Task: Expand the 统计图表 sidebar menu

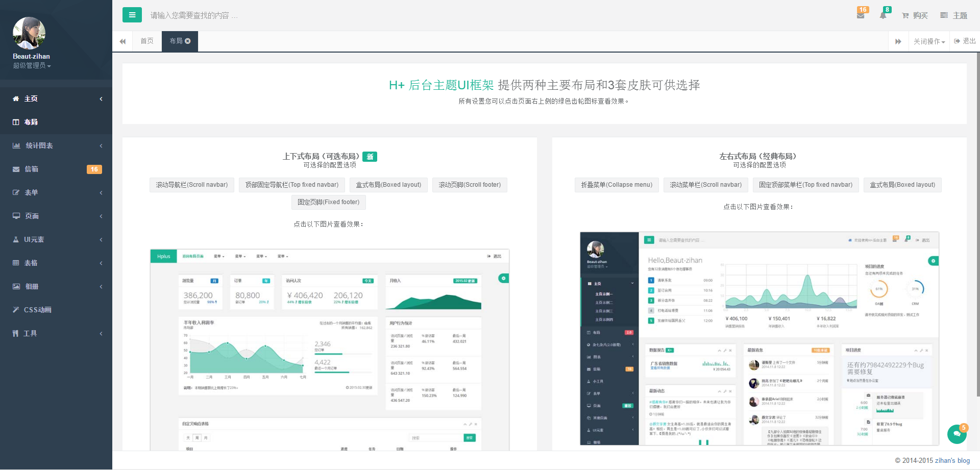Action: pyautogui.click(x=56, y=145)
